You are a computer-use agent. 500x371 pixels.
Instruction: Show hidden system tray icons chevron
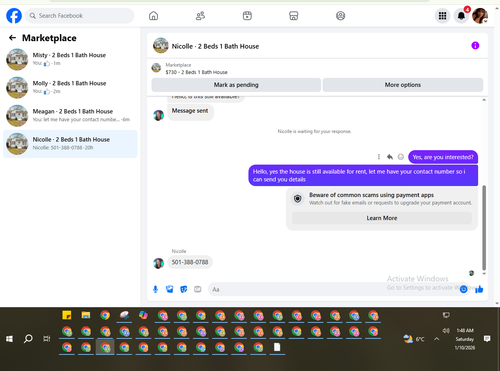(436, 339)
